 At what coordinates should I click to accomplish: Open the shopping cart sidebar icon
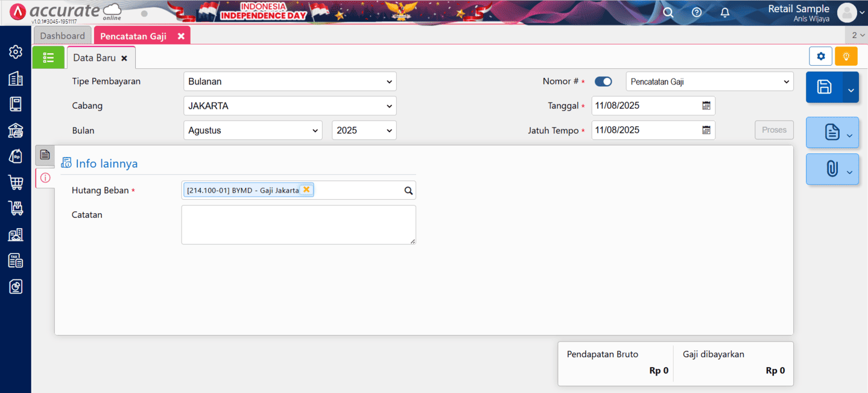(16, 182)
